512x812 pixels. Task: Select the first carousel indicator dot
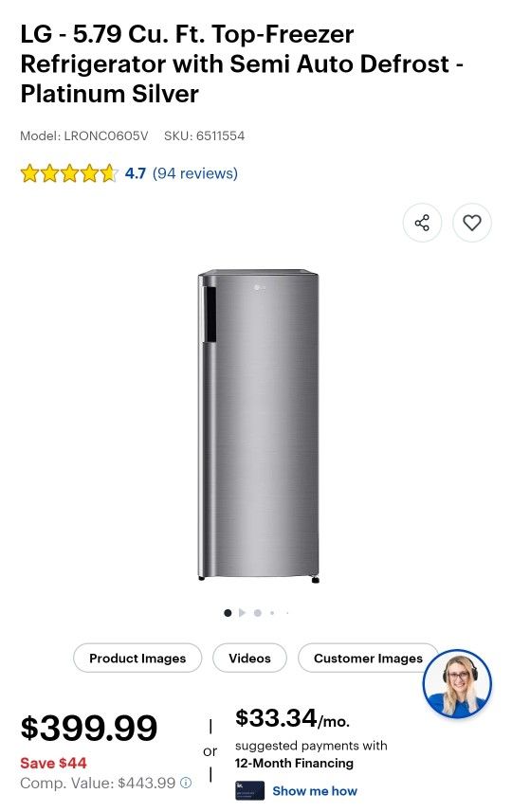click(228, 613)
